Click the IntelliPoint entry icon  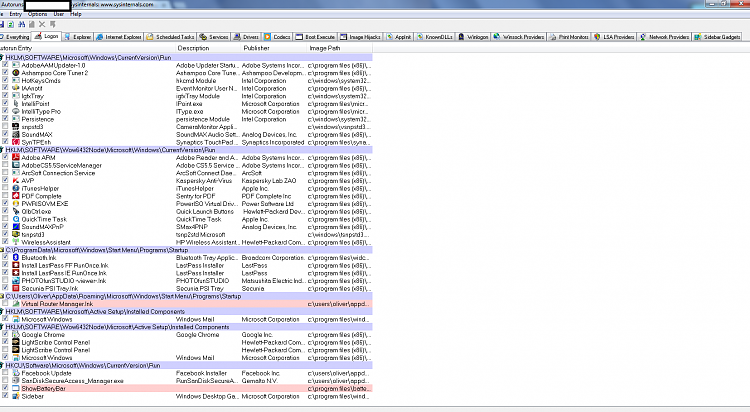(x=16, y=103)
